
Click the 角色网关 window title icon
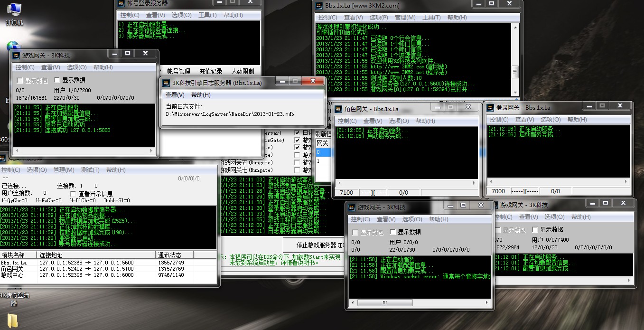pos(338,108)
